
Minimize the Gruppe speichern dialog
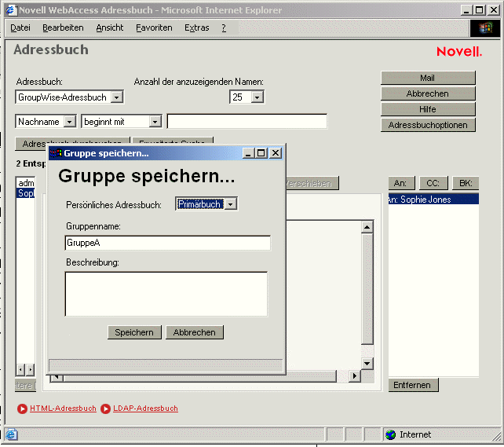(248, 153)
